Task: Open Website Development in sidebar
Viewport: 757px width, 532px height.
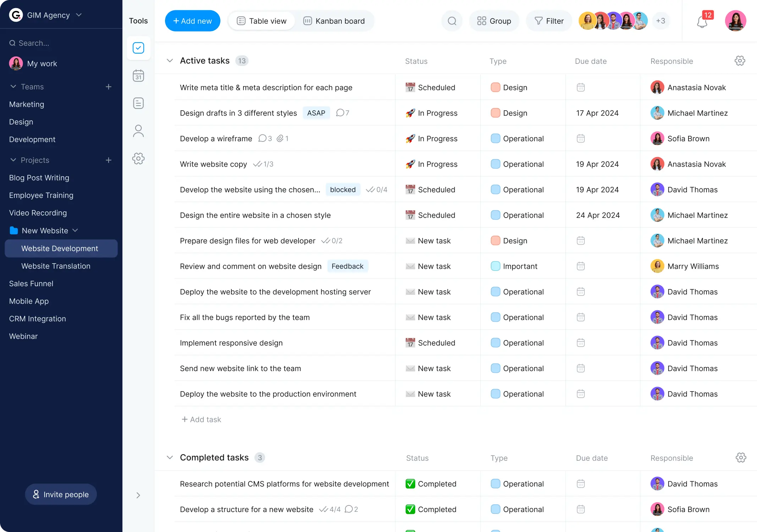Action: coord(61,248)
